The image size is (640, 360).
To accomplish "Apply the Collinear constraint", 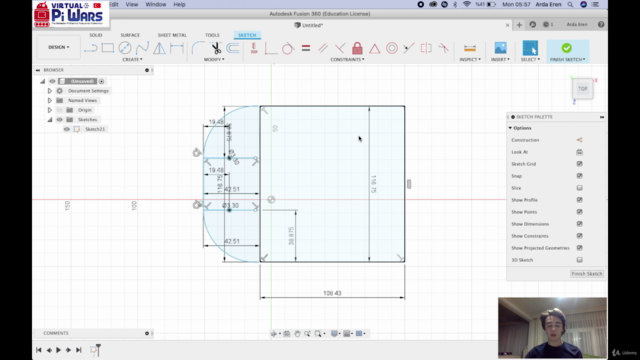I will [409, 48].
